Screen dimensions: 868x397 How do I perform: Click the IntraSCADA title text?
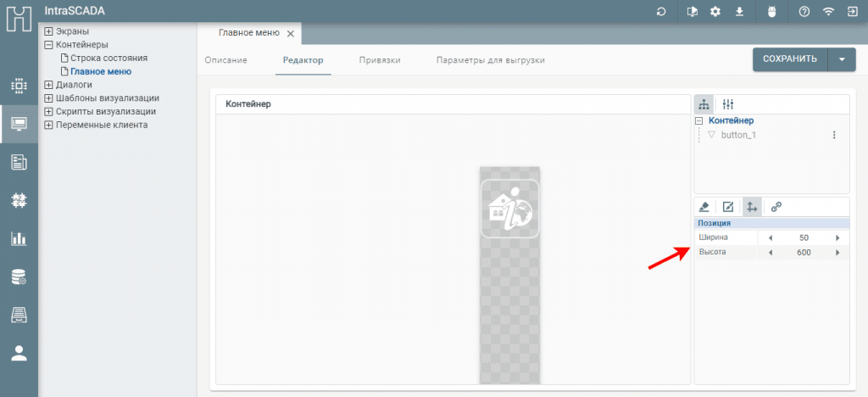pos(75,10)
